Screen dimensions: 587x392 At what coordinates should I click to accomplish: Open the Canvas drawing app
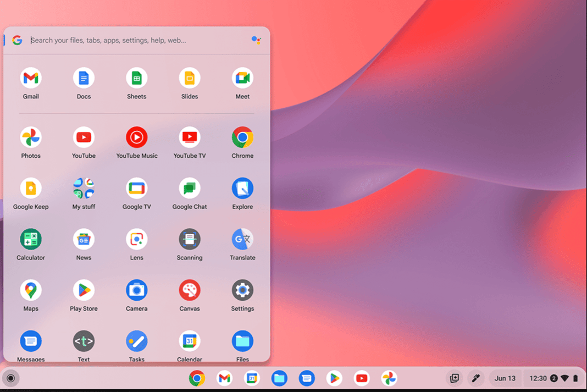pos(190,290)
